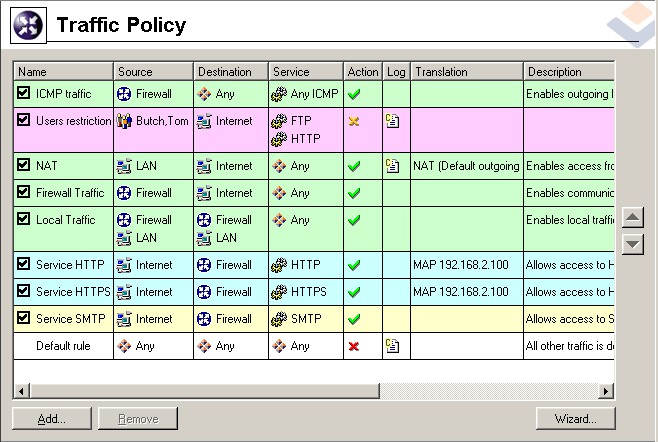Click the Butch,Tom users icon
Viewport: 658px width, 442px height.
pyautogui.click(x=124, y=121)
